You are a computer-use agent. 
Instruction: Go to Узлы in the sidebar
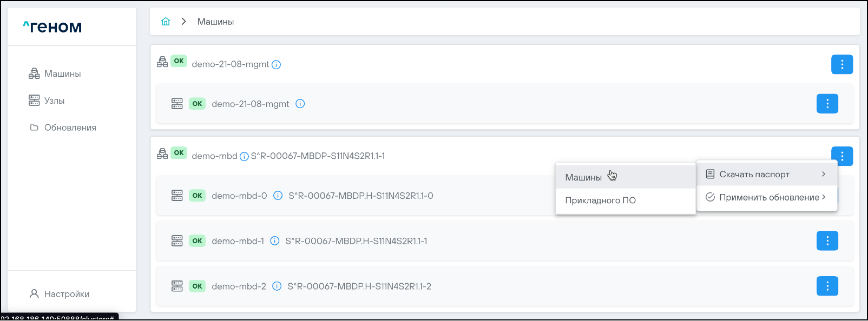tap(54, 101)
